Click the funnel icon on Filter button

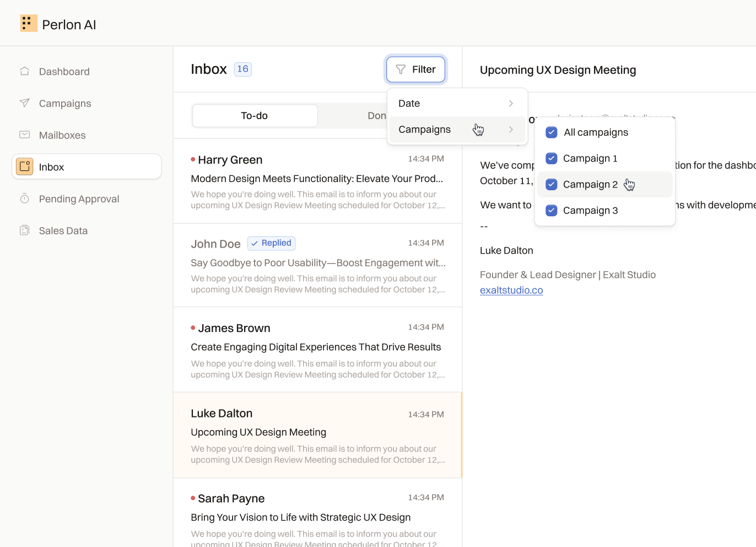(401, 69)
